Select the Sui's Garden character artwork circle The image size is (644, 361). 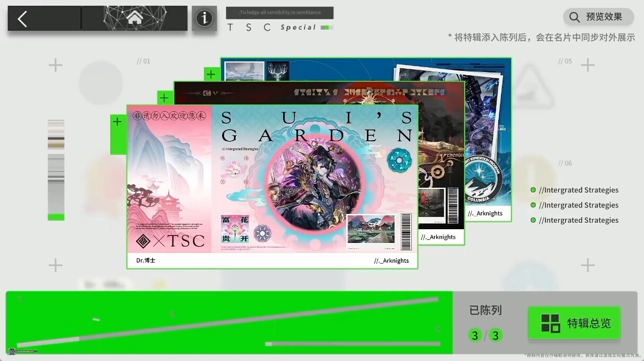pos(314,183)
